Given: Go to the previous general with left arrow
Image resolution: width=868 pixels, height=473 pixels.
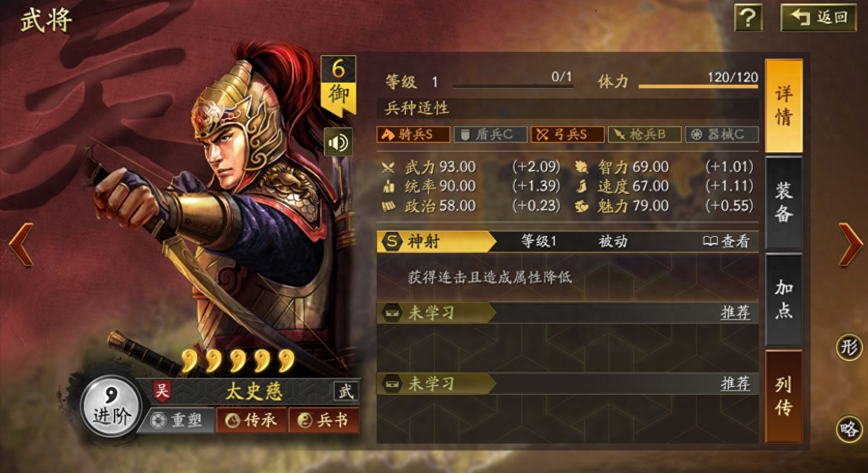Looking at the screenshot, I should coord(21,244).
